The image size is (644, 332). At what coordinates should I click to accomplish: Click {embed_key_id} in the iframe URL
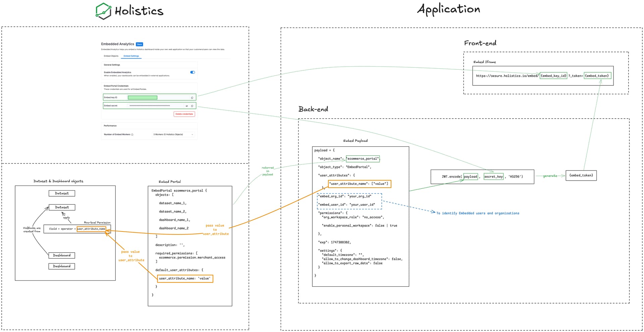[553, 76]
